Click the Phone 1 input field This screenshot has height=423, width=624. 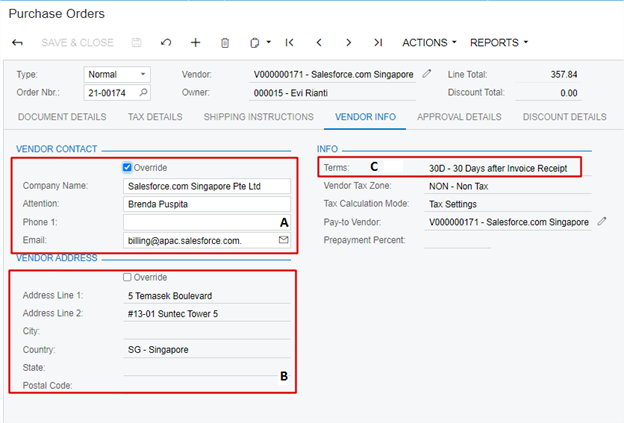click(207, 222)
